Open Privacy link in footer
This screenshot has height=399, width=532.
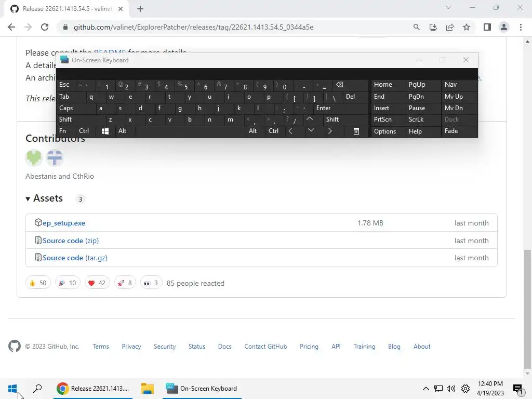tap(131, 347)
